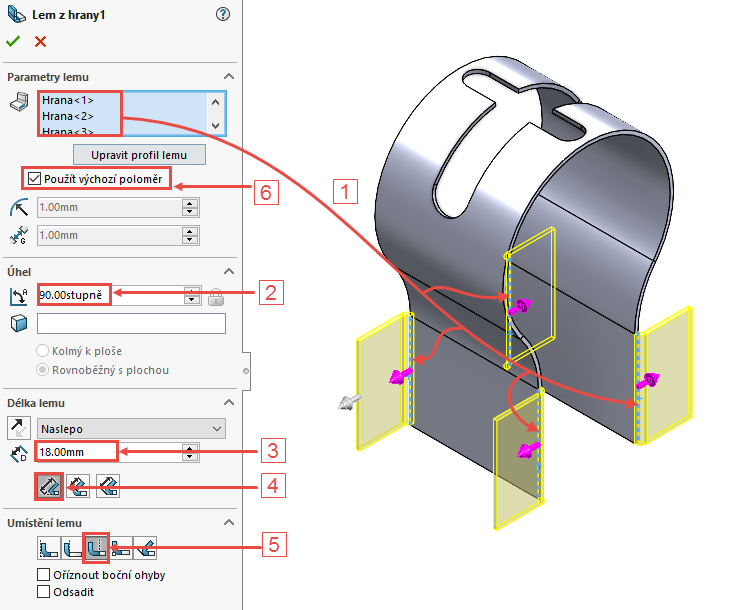Viewport: 750px width, 610px height.
Task: Collapse the Délka lemu section
Action: (229, 402)
